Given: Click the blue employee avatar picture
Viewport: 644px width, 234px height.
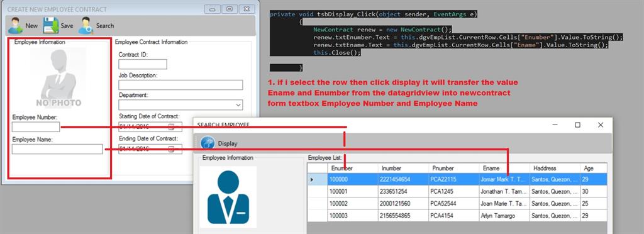Looking at the screenshot, I should click(x=228, y=197).
